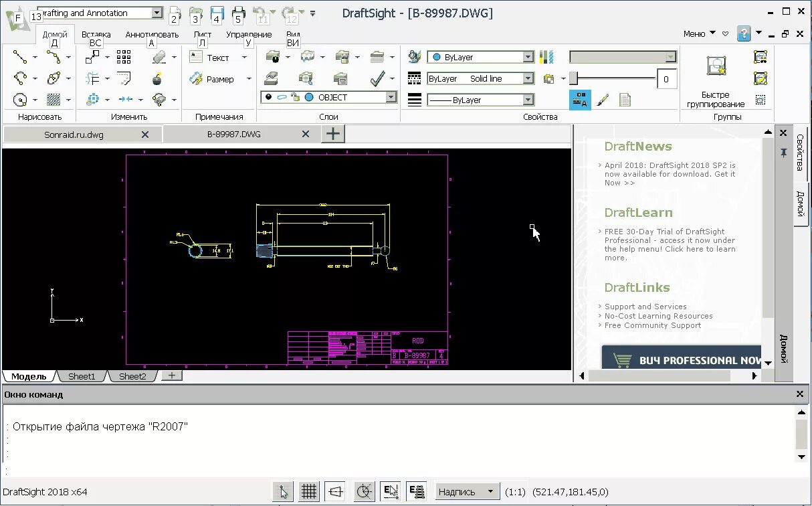812x506 pixels.
Task: Open the Меню dropdown
Action: [700, 33]
